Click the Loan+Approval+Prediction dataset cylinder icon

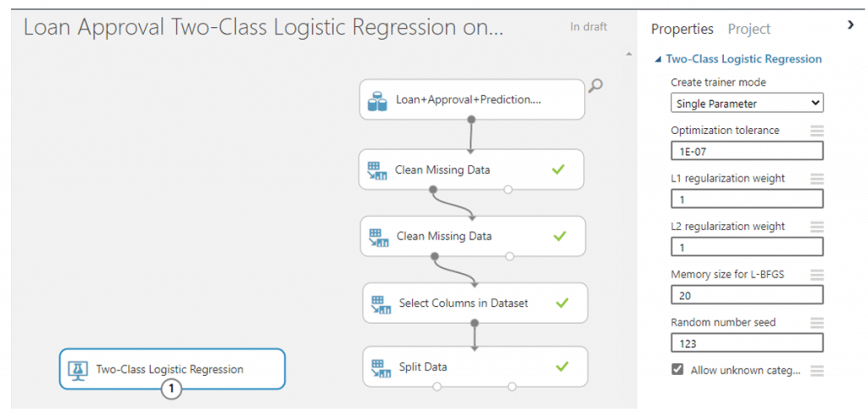(x=377, y=101)
